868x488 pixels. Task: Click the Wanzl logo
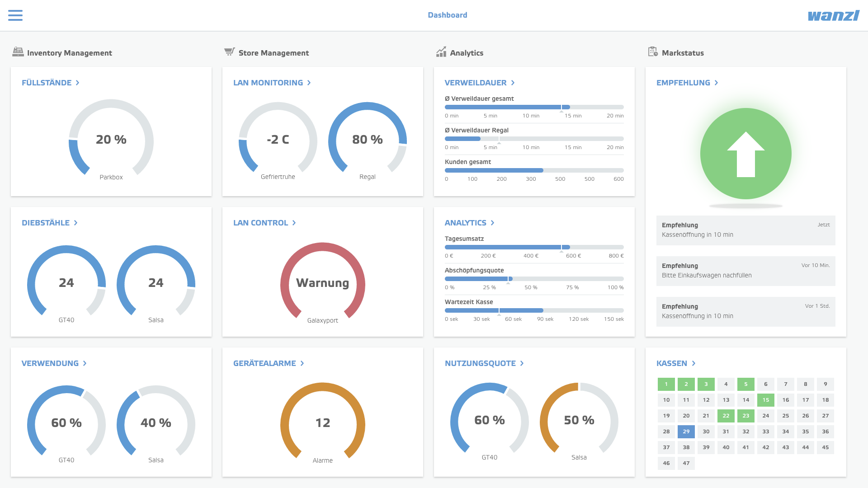833,15
